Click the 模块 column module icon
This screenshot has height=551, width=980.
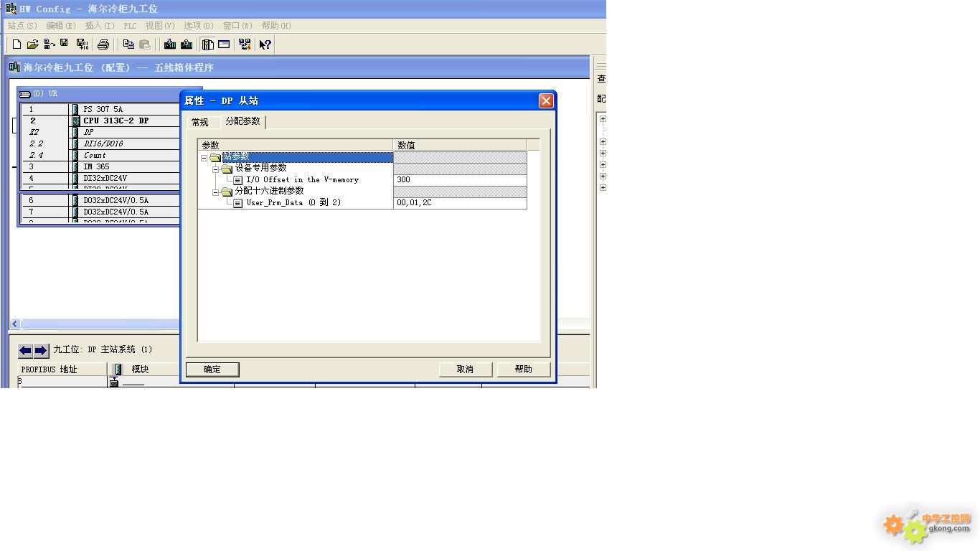click(118, 369)
